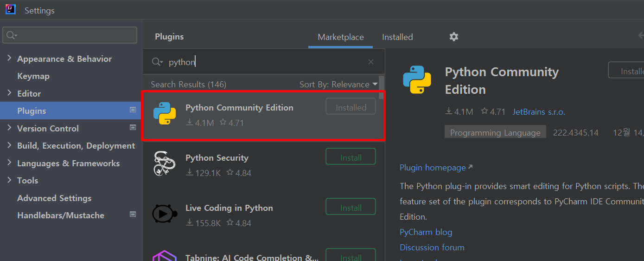
Task: Expand Languages & Frameworks node
Action: click(9, 163)
